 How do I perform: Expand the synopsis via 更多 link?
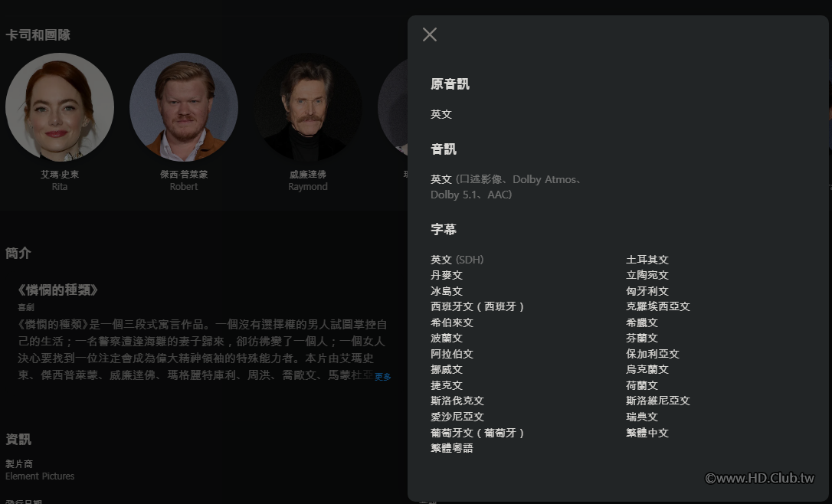382,377
